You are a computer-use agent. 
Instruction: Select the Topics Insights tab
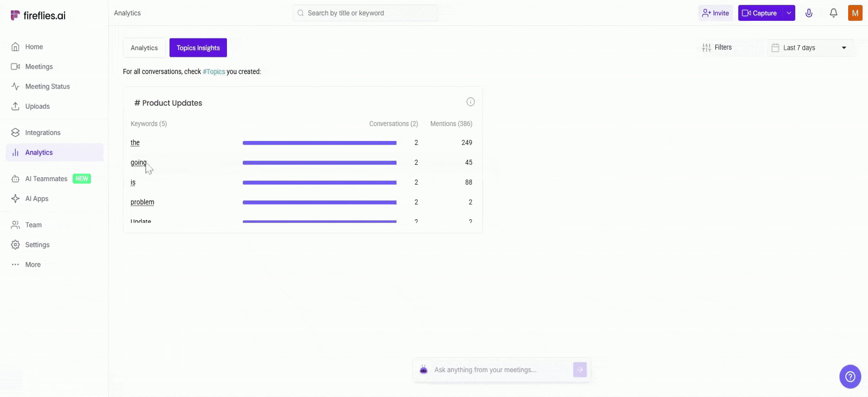point(198,48)
